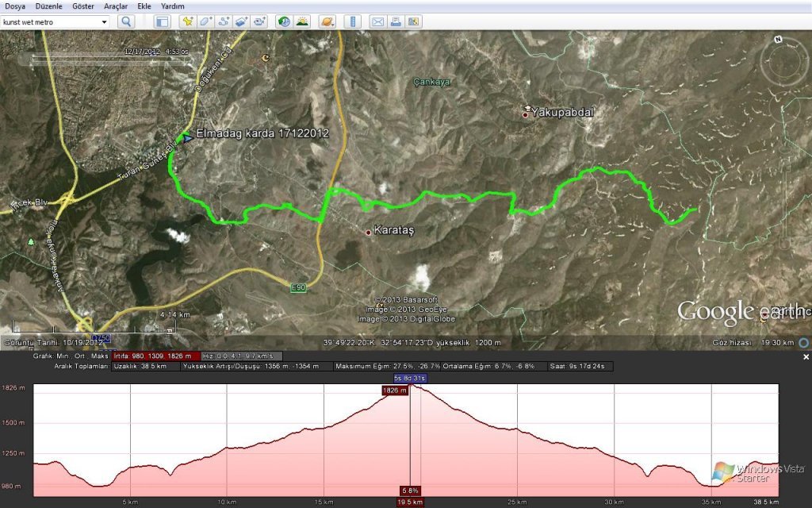Click the historical imagery time slider
This screenshot has height=508, width=812.
pos(111,59)
